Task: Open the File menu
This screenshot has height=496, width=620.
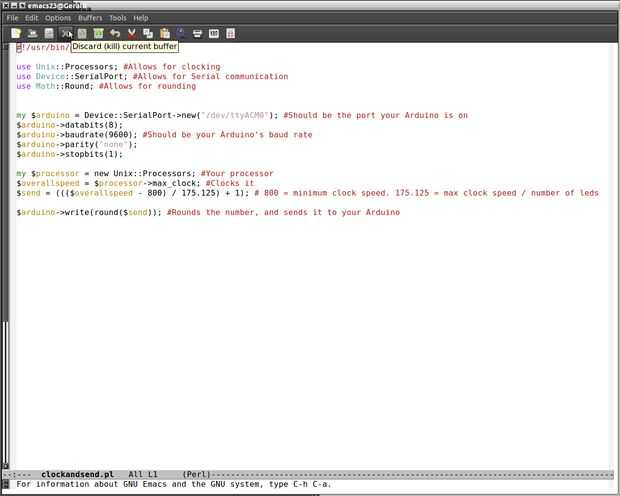Action: tap(12, 18)
